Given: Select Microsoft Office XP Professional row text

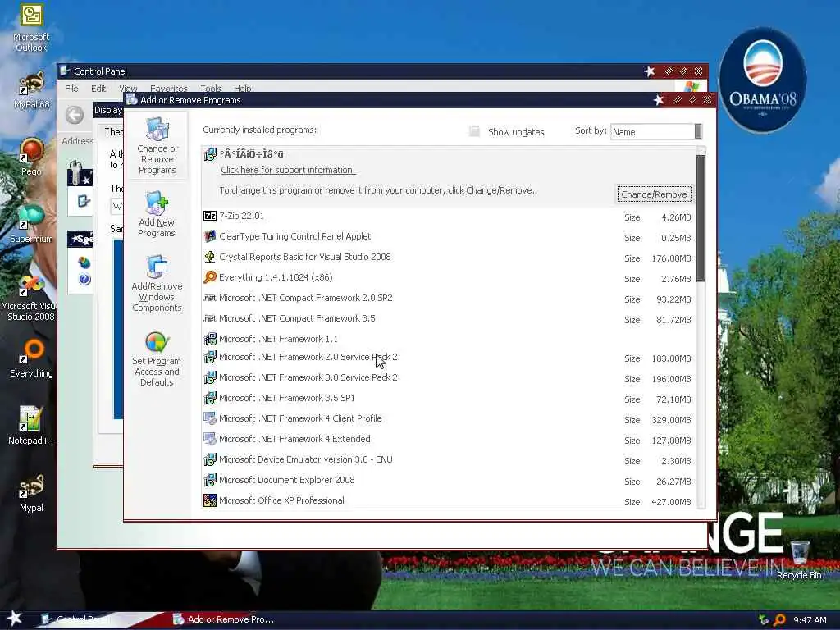Looking at the screenshot, I should coord(281,500).
